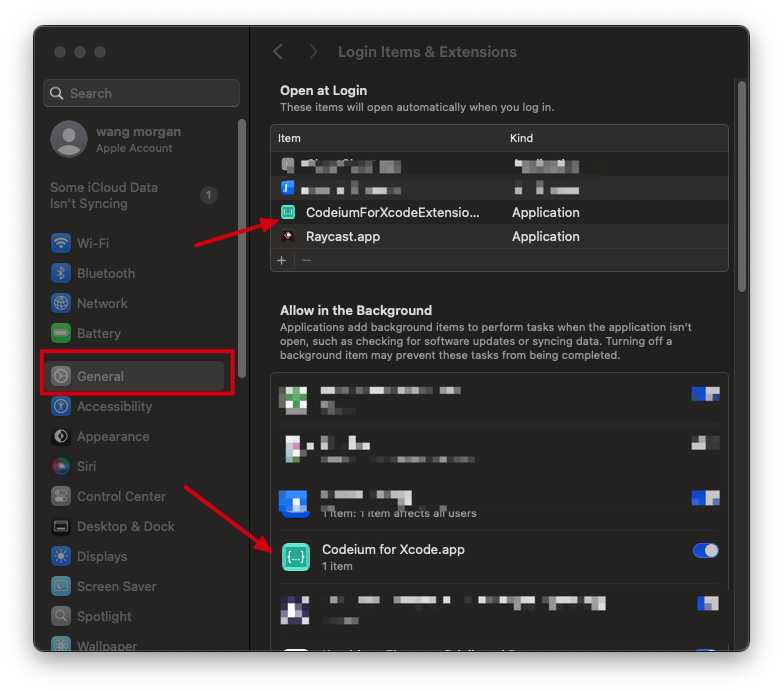Screen dimensions: 783x693
Task: Click the Accessibility icon
Action: [61, 406]
